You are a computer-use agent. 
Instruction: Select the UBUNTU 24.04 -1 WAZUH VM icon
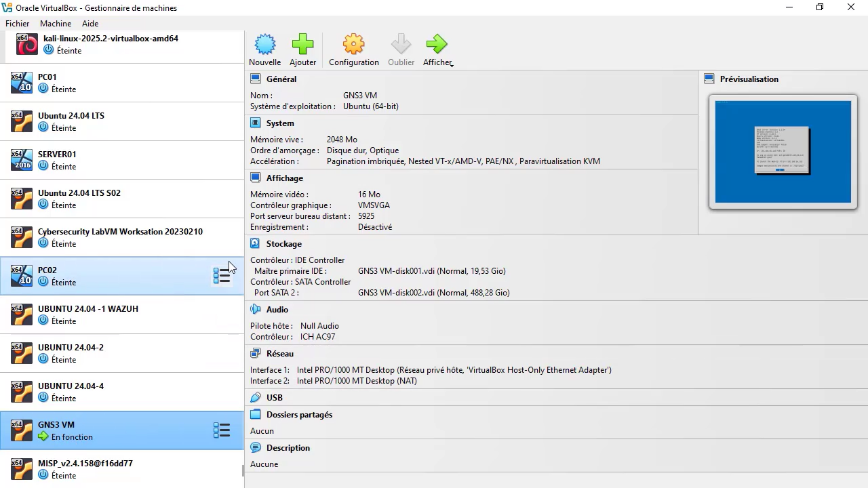click(x=22, y=315)
